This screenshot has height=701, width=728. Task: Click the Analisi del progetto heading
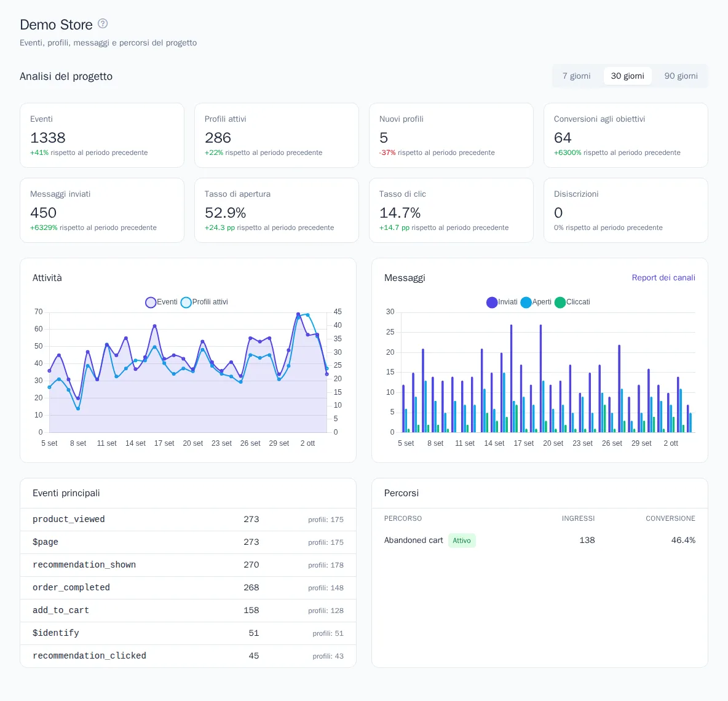click(66, 77)
